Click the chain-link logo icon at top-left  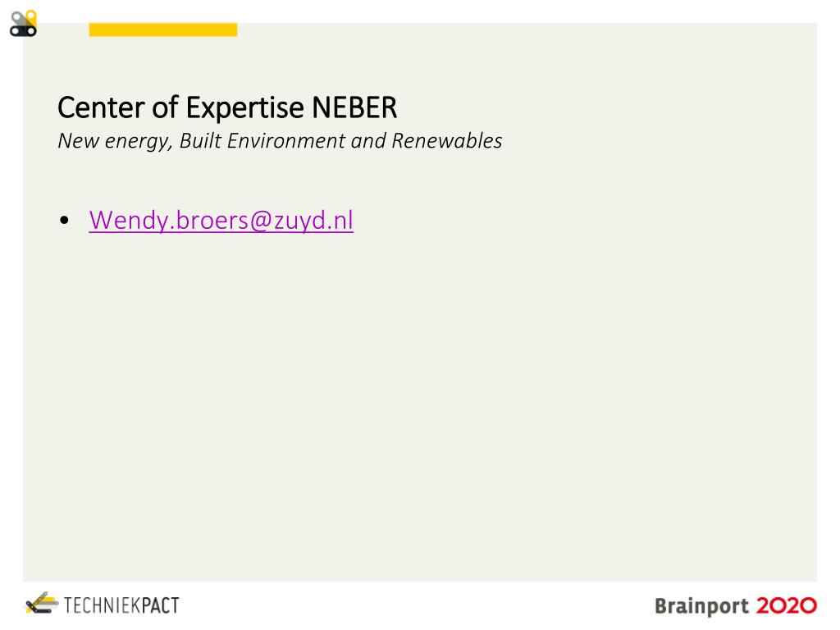click(x=24, y=24)
